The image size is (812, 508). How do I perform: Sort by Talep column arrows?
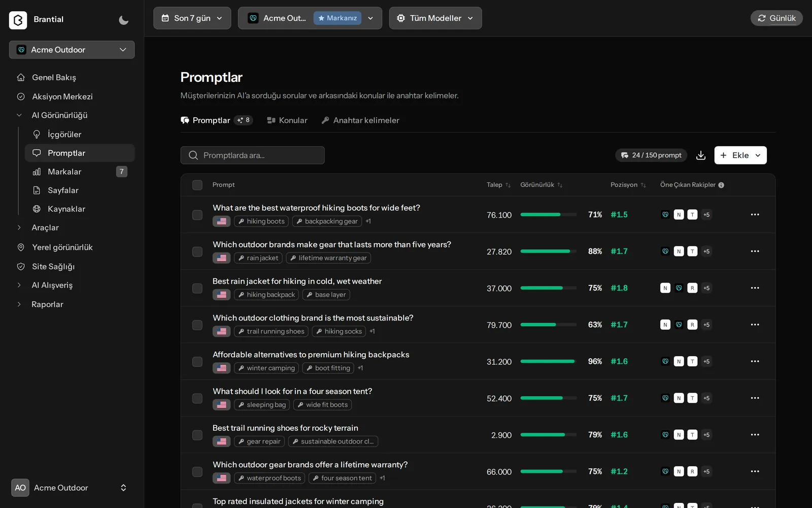508,185
